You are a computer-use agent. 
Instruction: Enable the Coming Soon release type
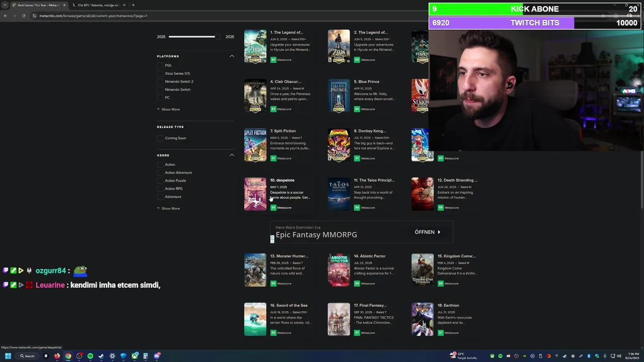160,138
